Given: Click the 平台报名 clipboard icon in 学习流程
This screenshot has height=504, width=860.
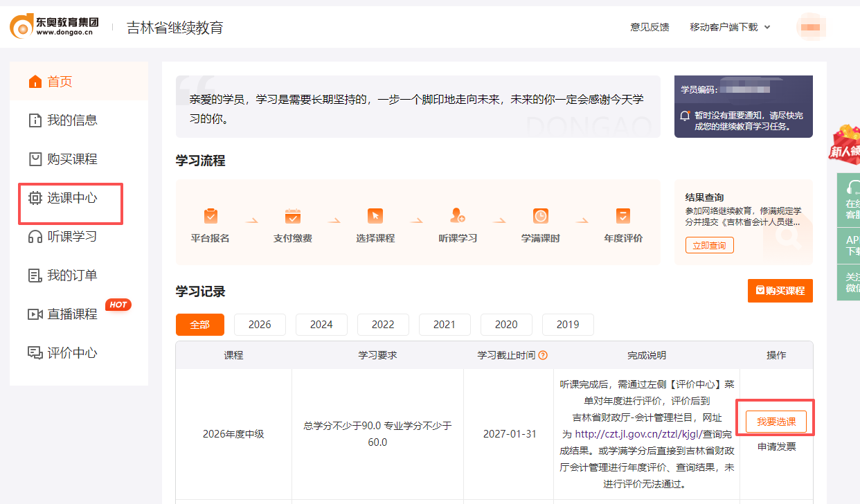Looking at the screenshot, I should [x=210, y=215].
